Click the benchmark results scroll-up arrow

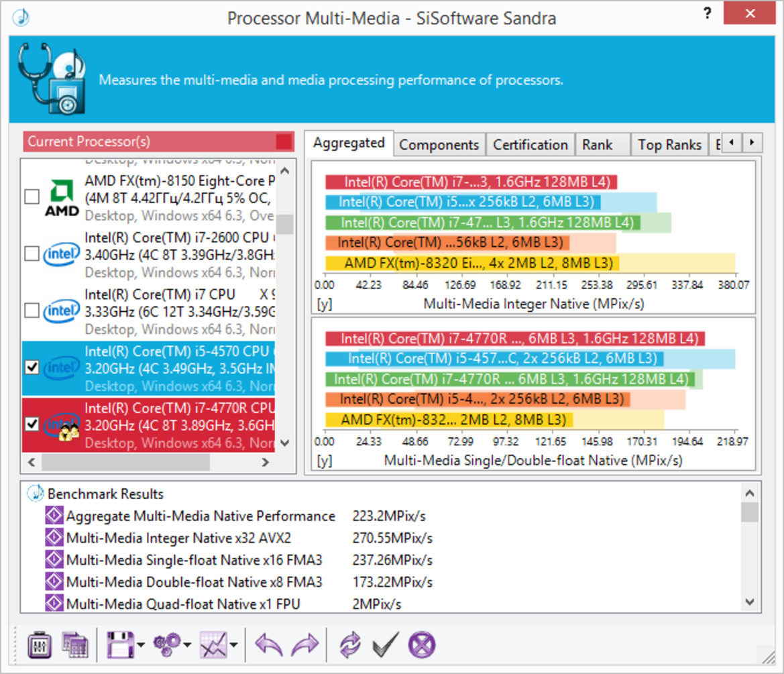(750, 494)
